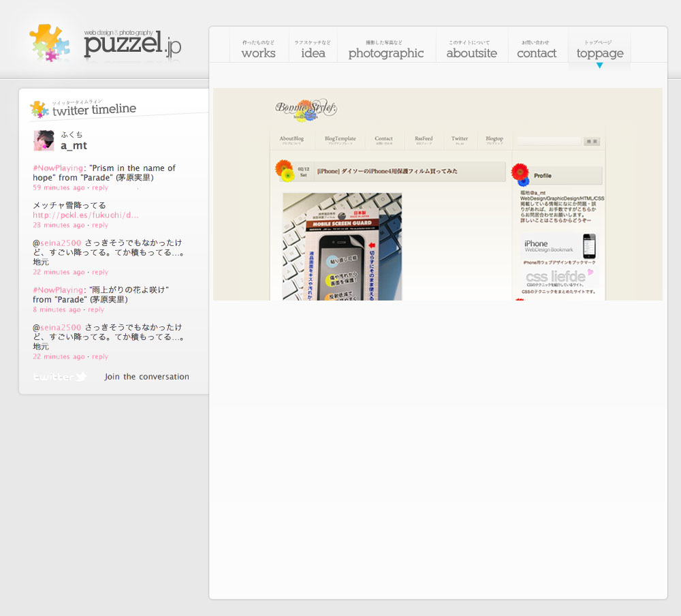
Task: Open the a_mt profile avatar
Action: point(44,140)
